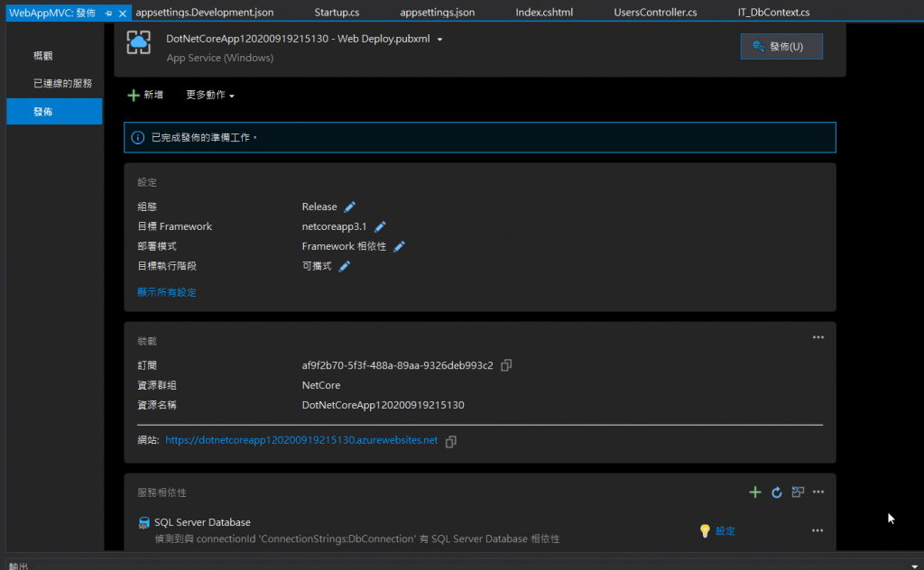Edit the Release configuration with pencil icon

[x=349, y=207]
